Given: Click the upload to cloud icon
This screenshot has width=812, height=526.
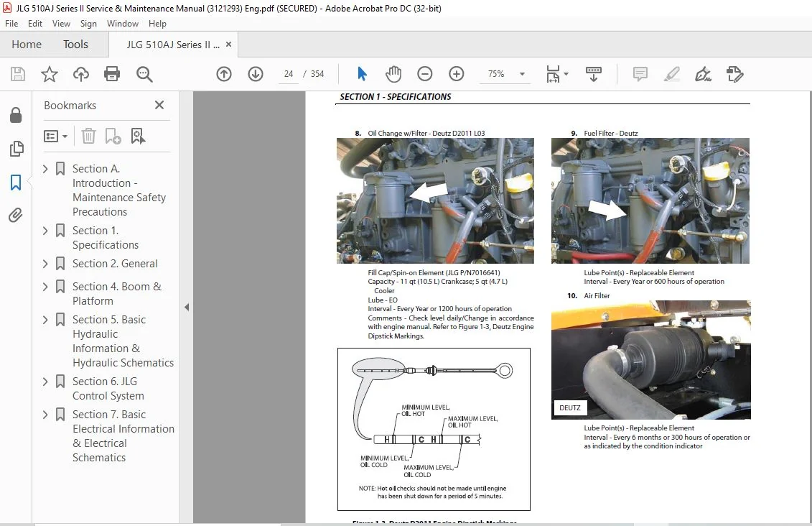Looking at the screenshot, I should [81, 74].
